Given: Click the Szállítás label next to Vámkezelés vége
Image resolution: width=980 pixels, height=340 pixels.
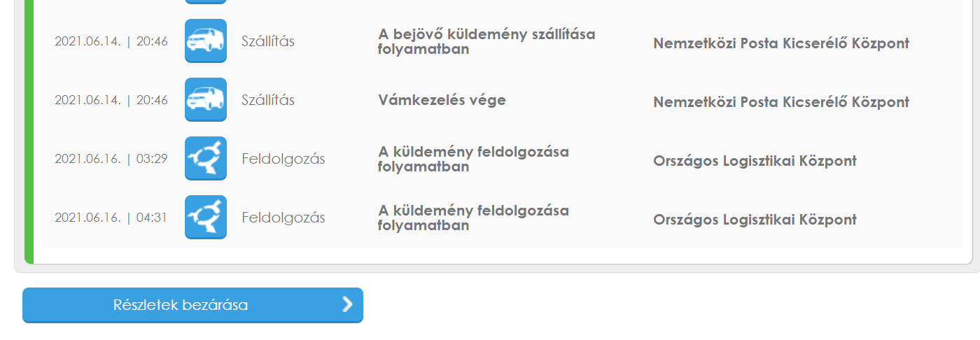Looking at the screenshot, I should (x=268, y=100).
